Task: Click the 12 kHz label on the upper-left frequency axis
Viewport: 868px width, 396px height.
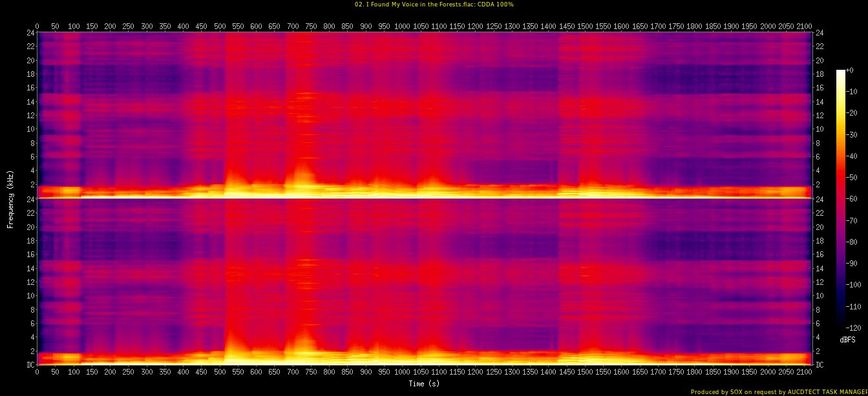Action: (x=30, y=115)
